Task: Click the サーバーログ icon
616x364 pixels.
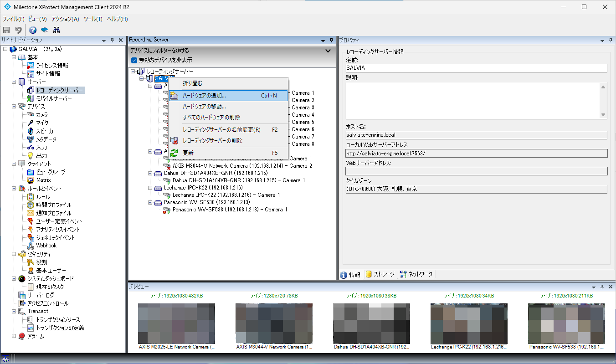Action: (x=21, y=295)
